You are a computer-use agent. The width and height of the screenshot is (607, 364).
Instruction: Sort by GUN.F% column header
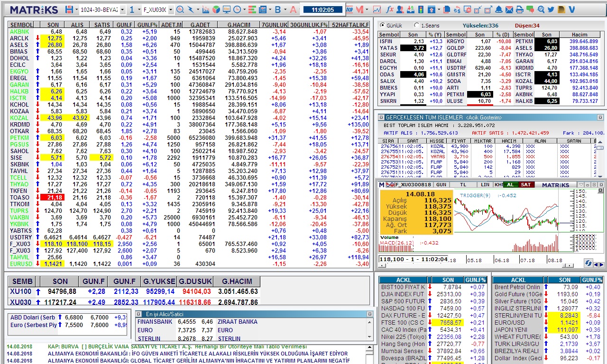point(147,25)
